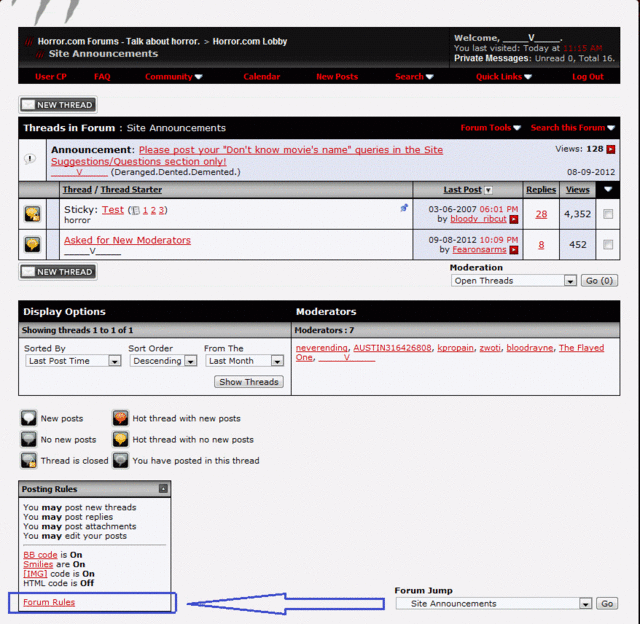The width and height of the screenshot is (640, 624).
Task: Click the NEW THREAD button below the thread list
Action: [x=58, y=272]
